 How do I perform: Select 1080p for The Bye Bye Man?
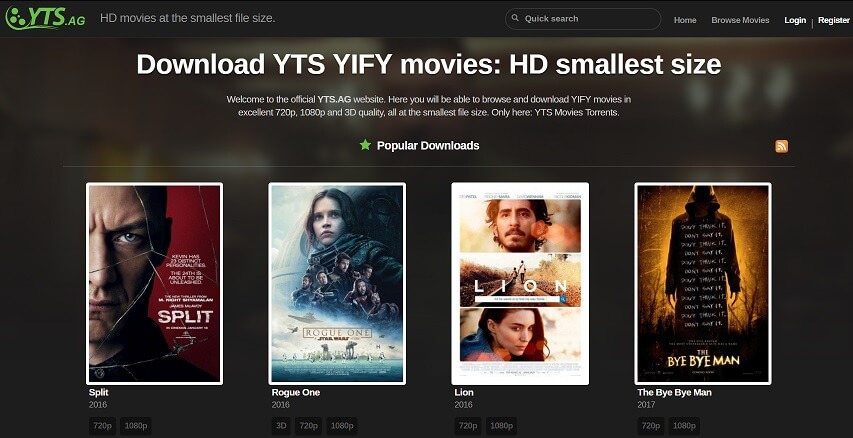pos(684,425)
